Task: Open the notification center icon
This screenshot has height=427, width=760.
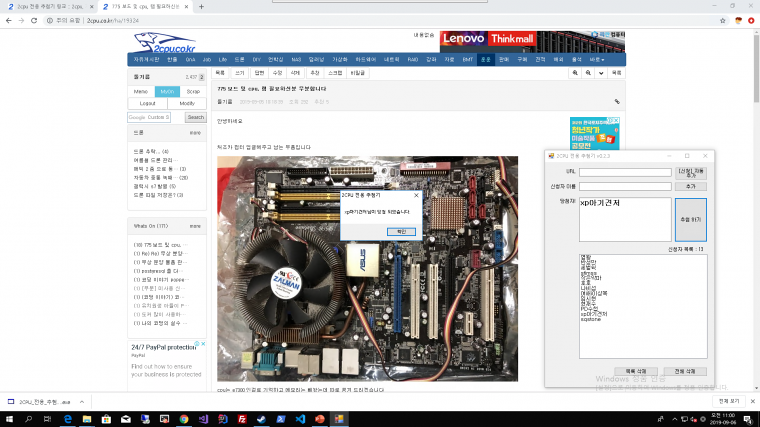Action: [748, 419]
